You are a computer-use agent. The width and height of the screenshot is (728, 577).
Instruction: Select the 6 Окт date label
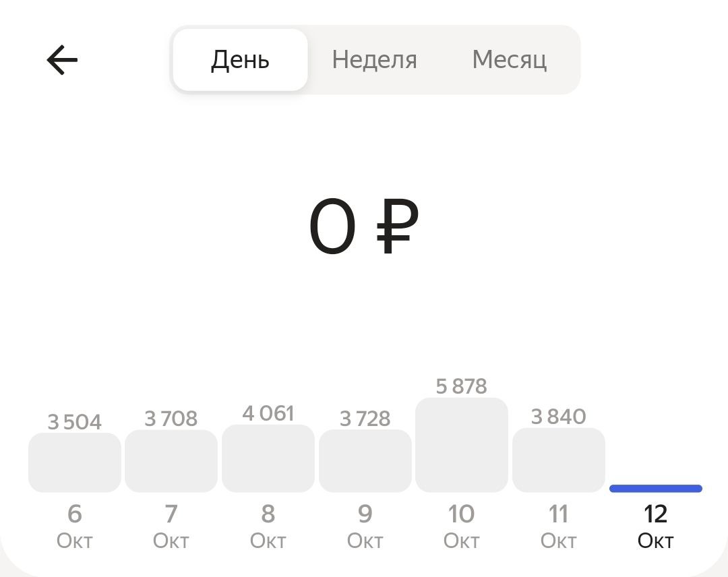click(75, 526)
